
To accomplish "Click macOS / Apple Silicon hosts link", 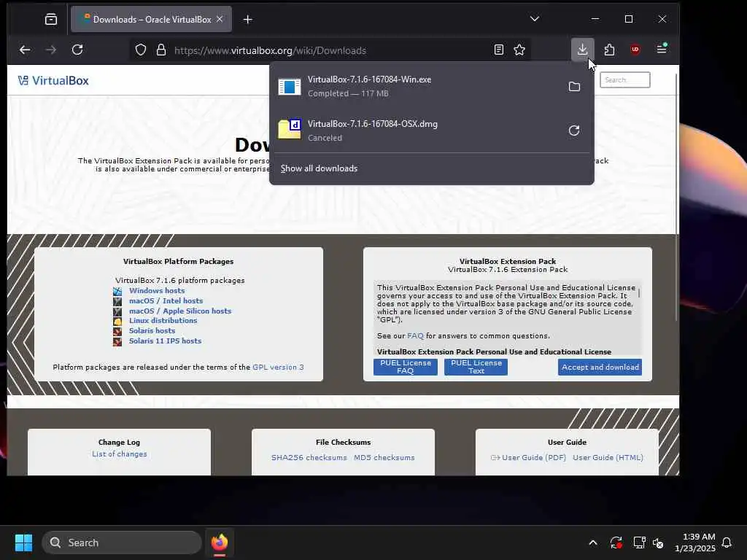I will (180, 311).
